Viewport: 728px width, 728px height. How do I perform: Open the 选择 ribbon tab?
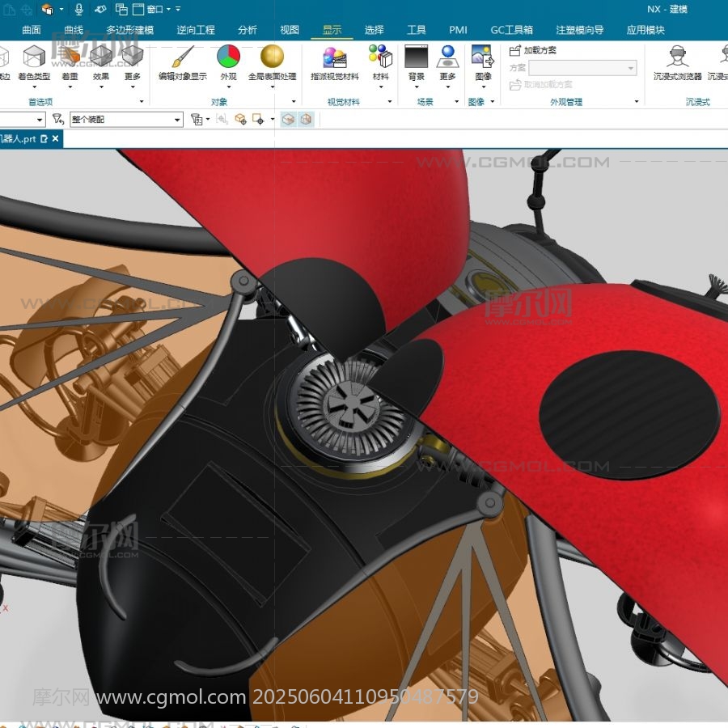click(x=375, y=30)
